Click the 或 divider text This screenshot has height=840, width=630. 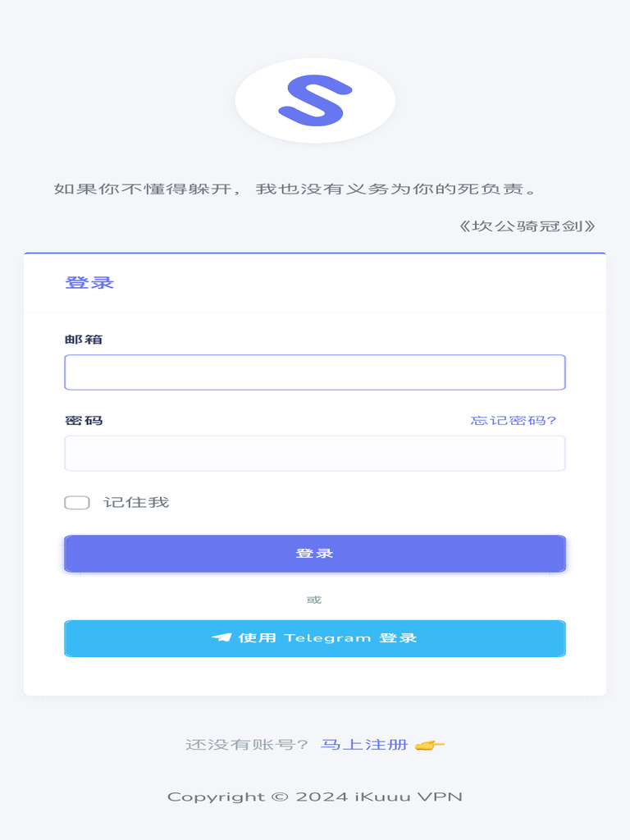[314, 600]
